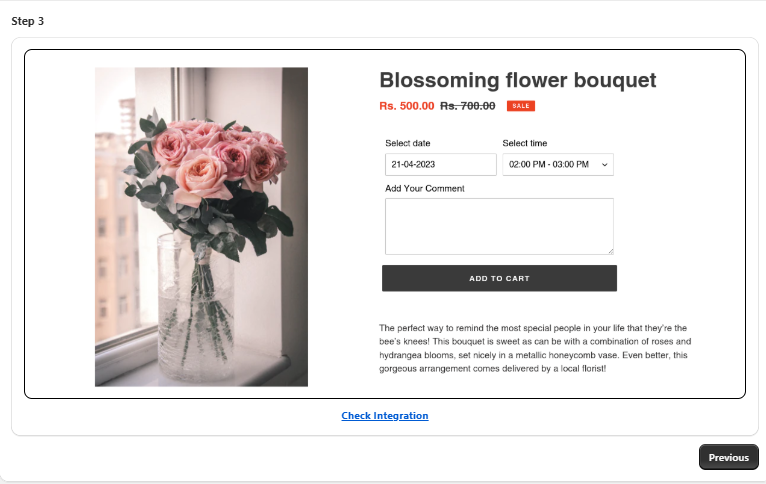Click the Add Your Comment label
Image resolution: width=766 pixels, height=484 pixels.
(425, 188)
